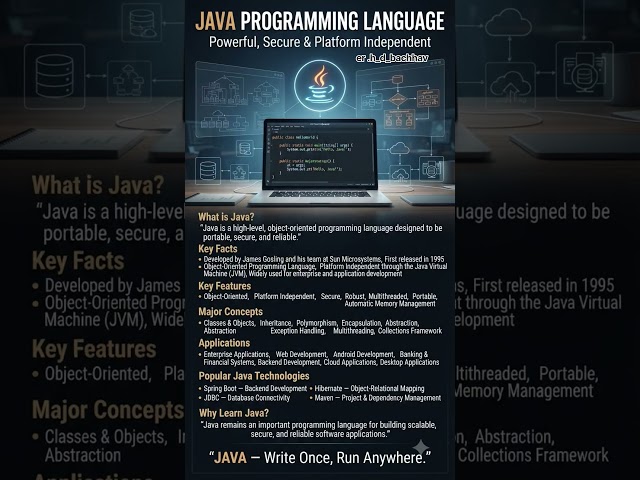The width and height of the screenshot is (640, 480).
Task: Click 'Powerful, Secure & Platform Independent' subtitle
Action: (x=320, y=42)
